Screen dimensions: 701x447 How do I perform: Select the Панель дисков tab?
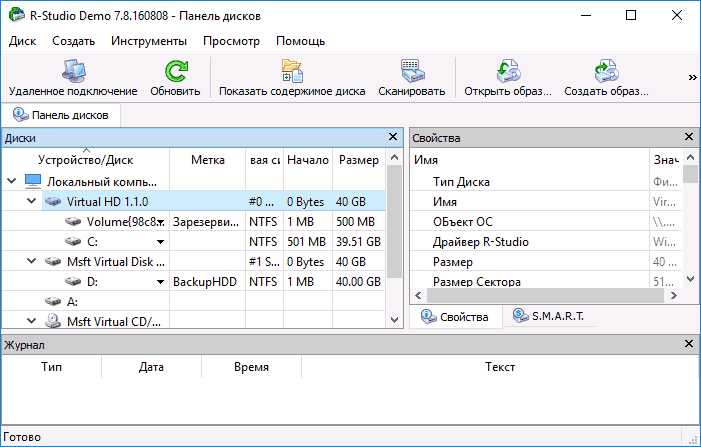[61, 115]
